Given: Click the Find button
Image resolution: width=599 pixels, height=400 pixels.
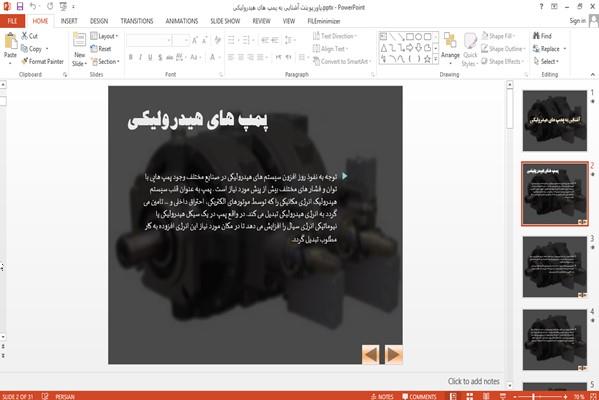Looking at the screenshot, I should [542, 36].
